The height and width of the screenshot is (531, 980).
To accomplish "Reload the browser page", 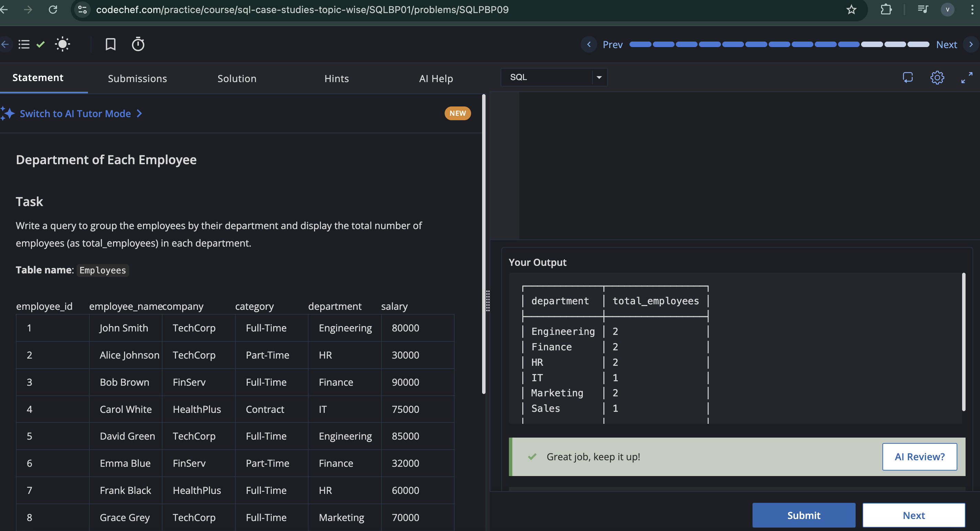I will (53, 10).
